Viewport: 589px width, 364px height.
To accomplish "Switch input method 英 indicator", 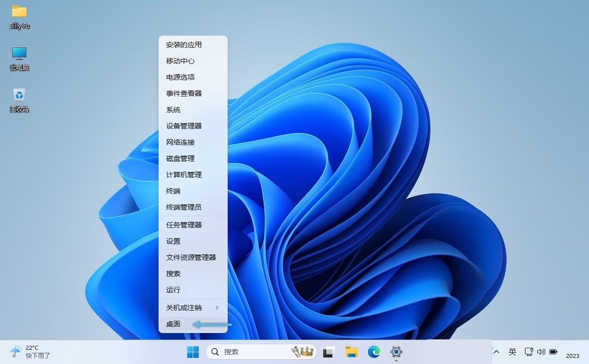I will click(x=512, y=352).
